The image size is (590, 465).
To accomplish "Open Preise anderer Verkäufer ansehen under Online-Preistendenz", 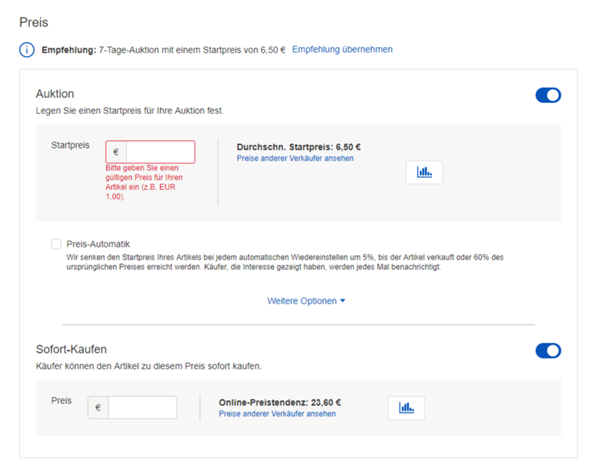I will point(277,414).
